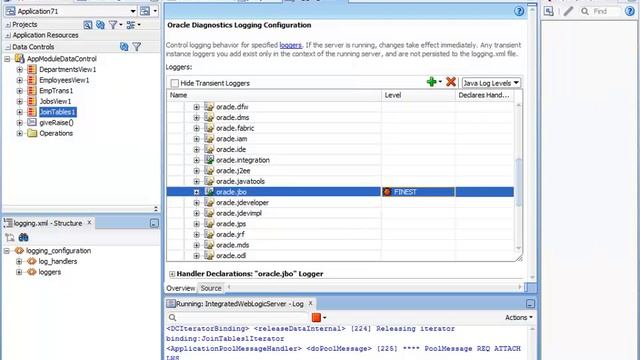This screenshot has height=360, width=640.
Task: Click the Declares Handlers column header
Action: (x=484, y=95)
